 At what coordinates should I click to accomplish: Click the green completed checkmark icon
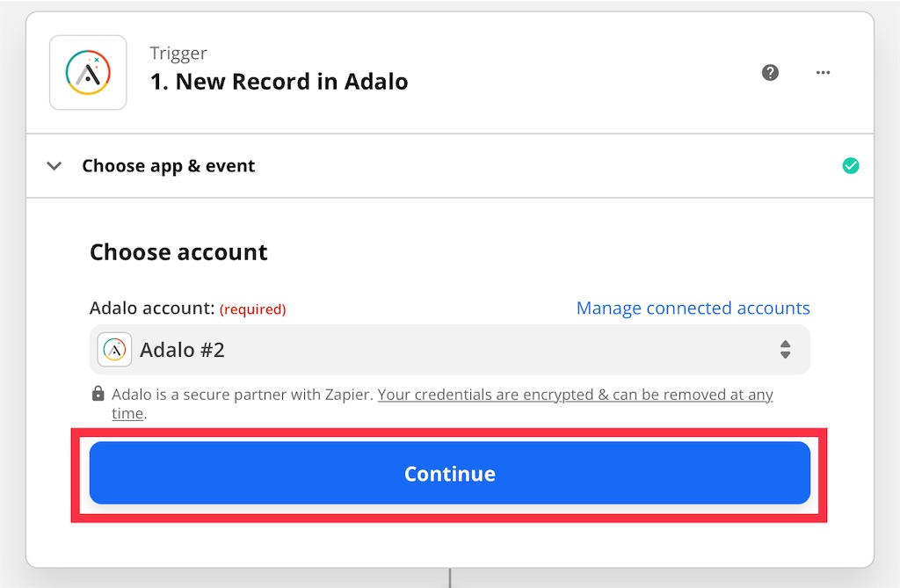point(850,166)
